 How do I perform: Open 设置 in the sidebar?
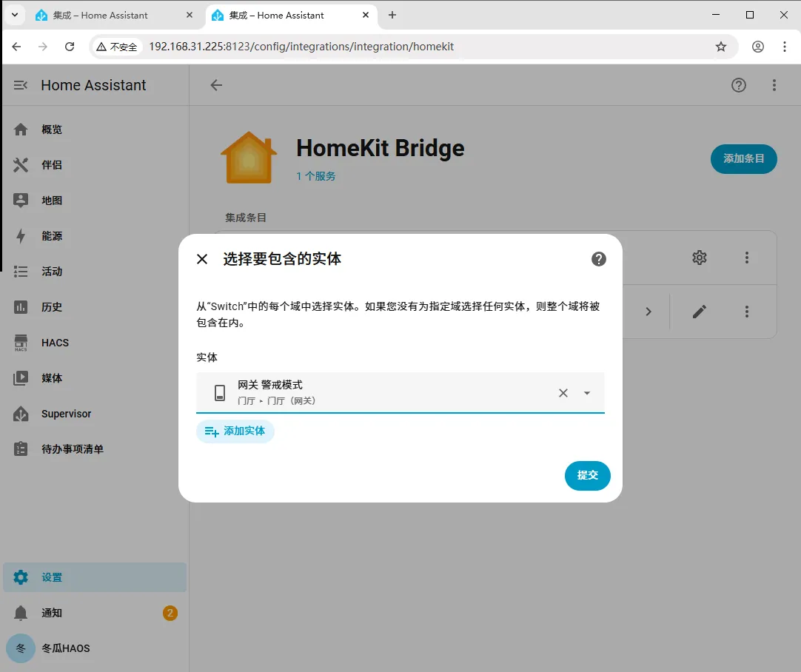click(x=95, y=577)
